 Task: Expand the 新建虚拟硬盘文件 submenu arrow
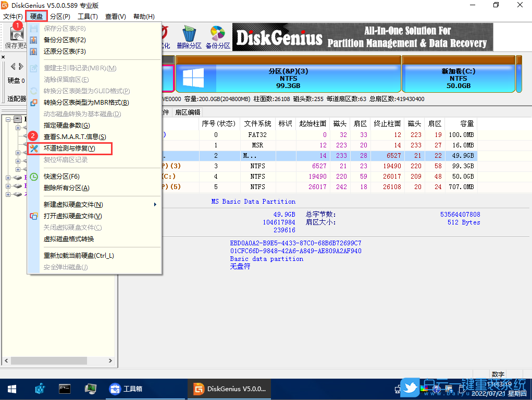[x=154, y=205]
